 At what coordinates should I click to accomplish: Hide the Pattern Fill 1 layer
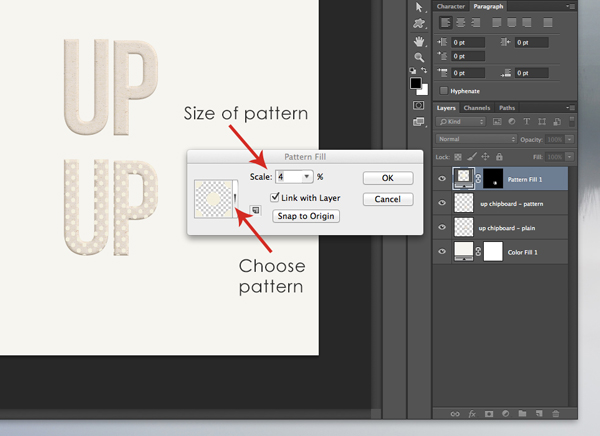[x=444, y=178]
